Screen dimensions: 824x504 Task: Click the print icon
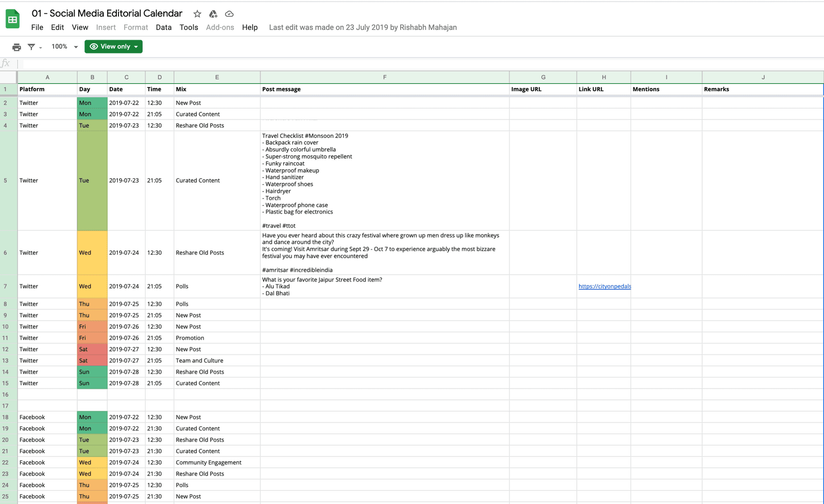[16, 47]
